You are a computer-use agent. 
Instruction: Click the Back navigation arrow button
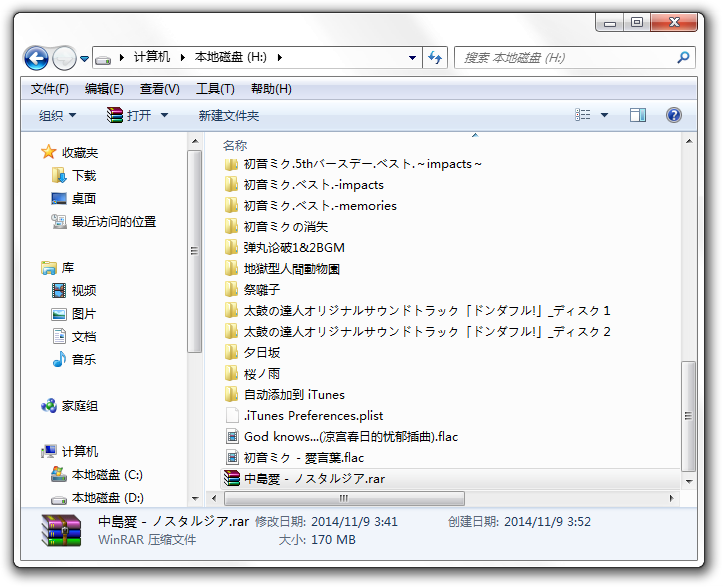(36, 58)
